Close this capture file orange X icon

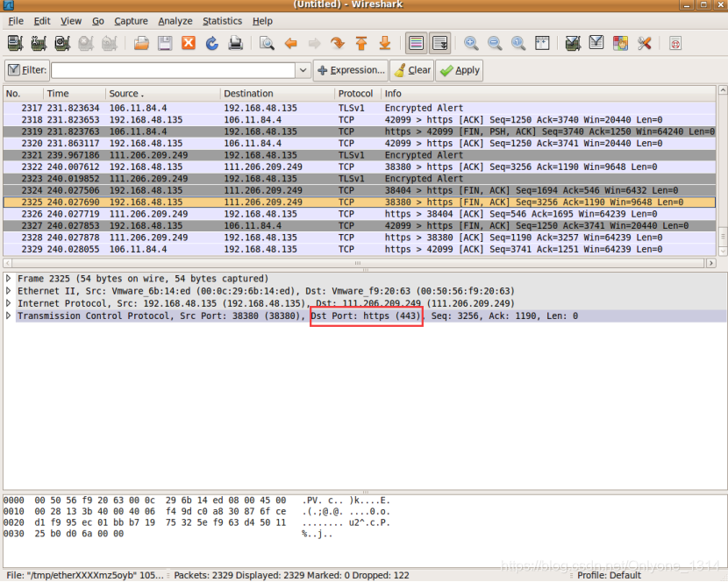189,43
